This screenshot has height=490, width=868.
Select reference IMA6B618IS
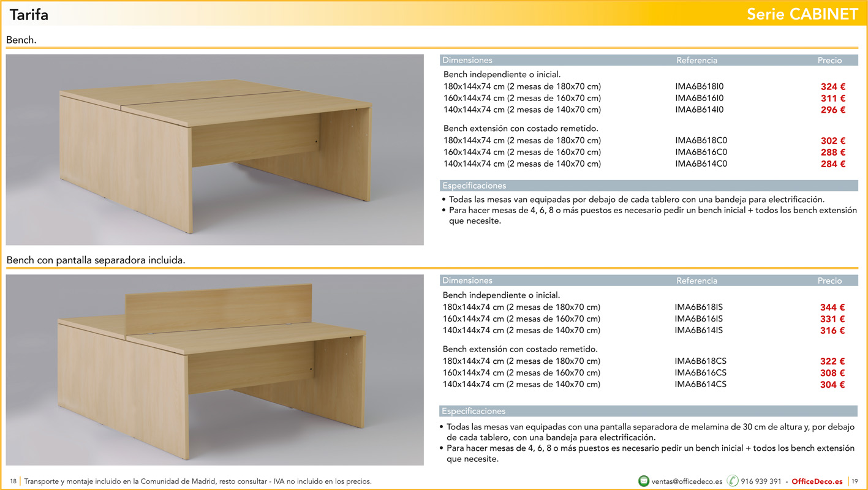coord(699,307)
